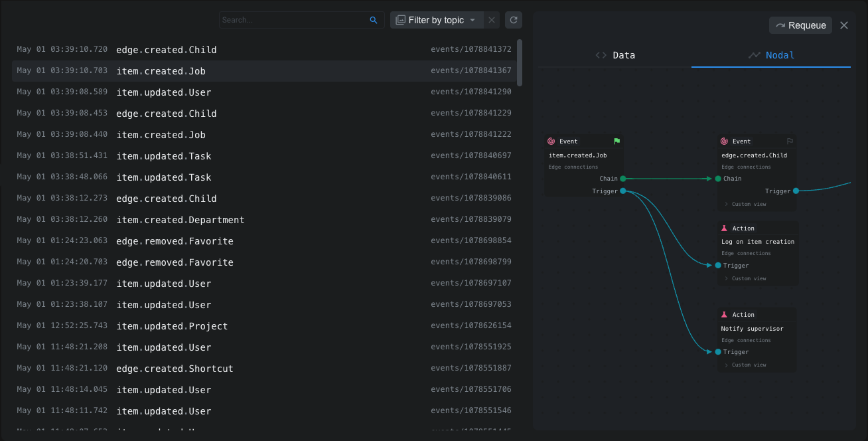This screenshot has width=868, height=441.
Task: Click flask icon on Log on item creation
Action: point(724,228)
